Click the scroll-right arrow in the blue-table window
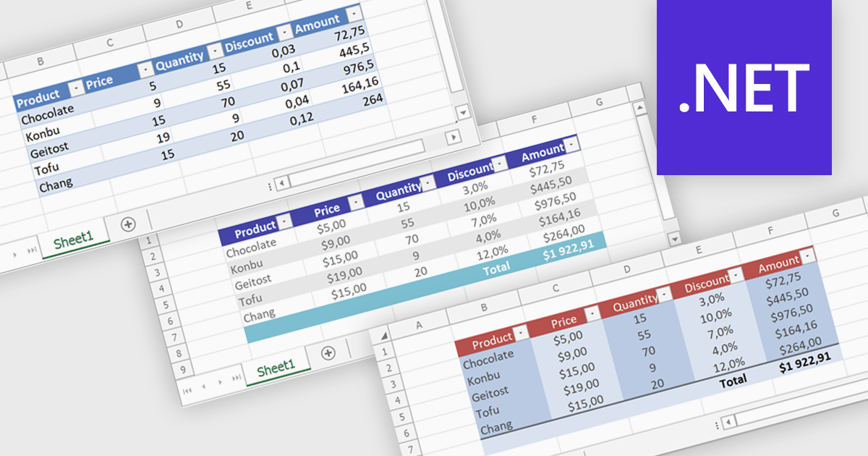This screenshot has width=868, height=456. (x=454, y=137)
